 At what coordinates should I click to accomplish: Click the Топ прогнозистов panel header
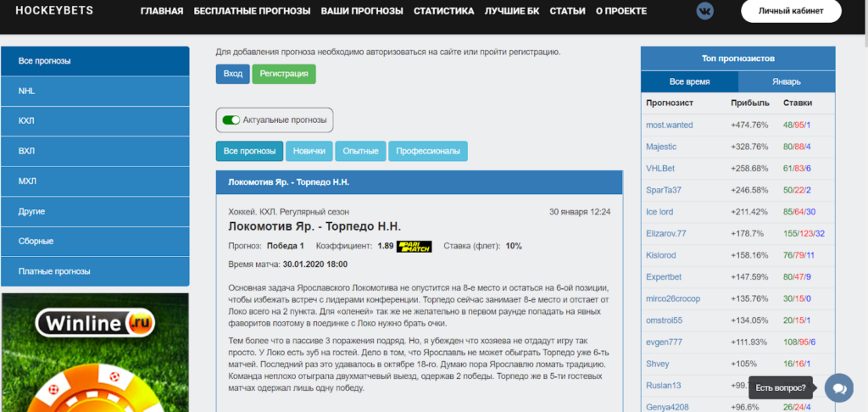(x=738, y=58)
